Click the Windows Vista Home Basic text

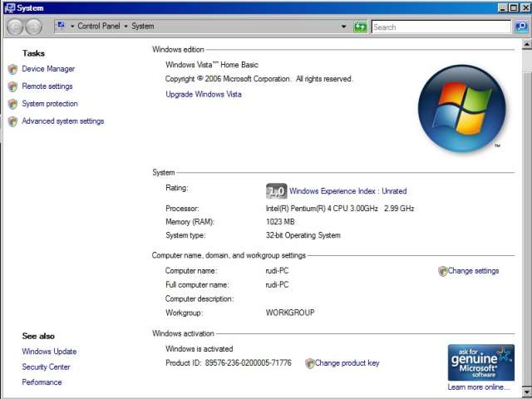click(212, 65)
